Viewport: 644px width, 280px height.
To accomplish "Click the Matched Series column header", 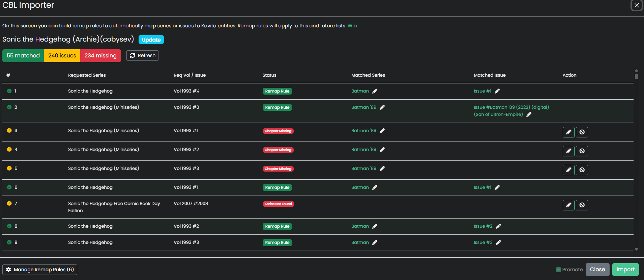I will [x=368, y=75].
